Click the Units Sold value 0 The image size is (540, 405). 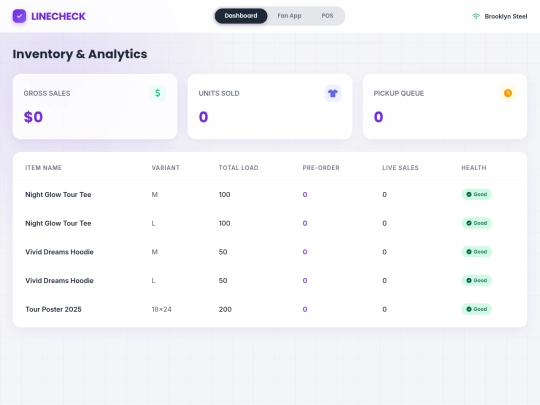pos(204,117)
